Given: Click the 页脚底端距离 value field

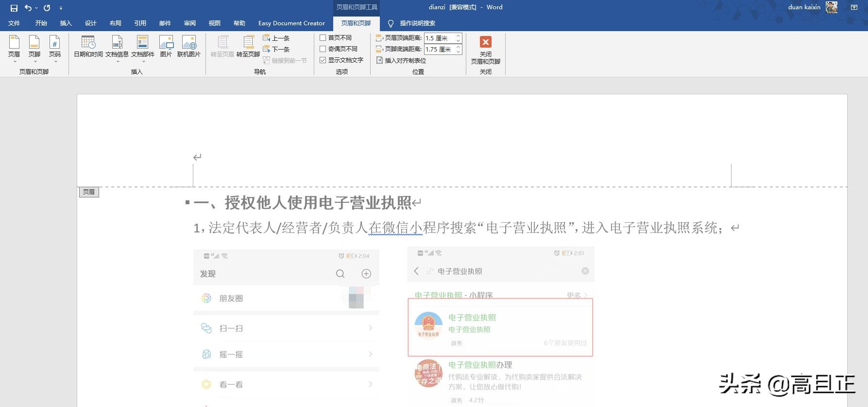Looking at the screenshot, I should coord(439,49).
